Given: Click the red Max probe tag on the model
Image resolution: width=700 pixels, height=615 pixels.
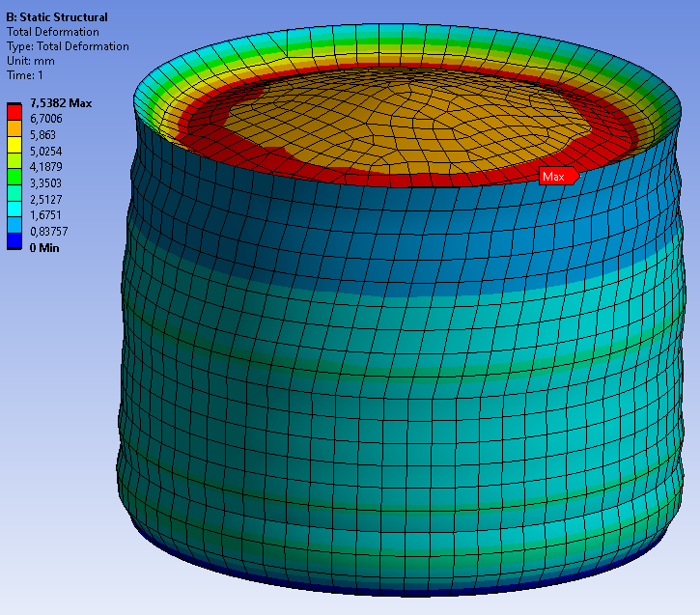Looking at the screenshot, I should [x=557, y=176].
